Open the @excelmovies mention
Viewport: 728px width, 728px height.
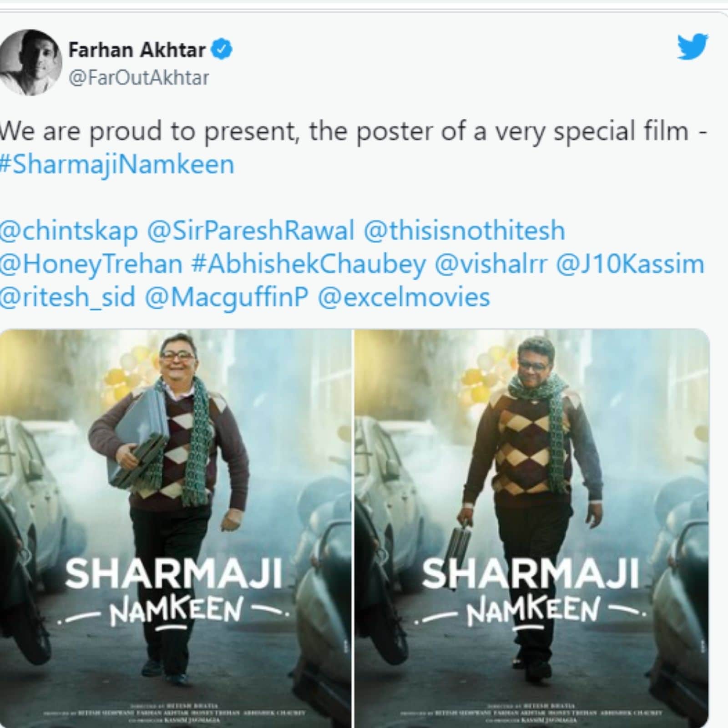[404, 298]
